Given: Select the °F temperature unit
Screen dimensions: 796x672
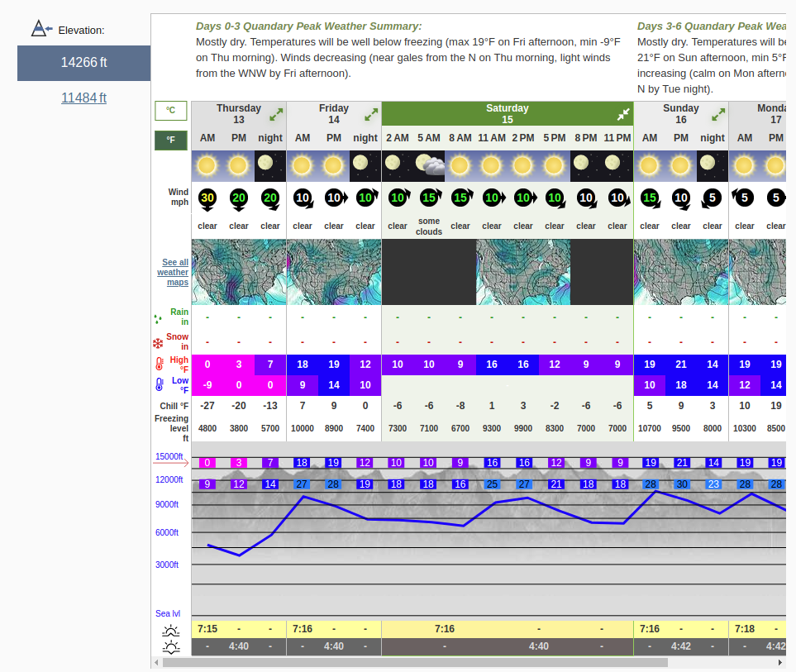Looking at the screenshot, I should 170,140.
